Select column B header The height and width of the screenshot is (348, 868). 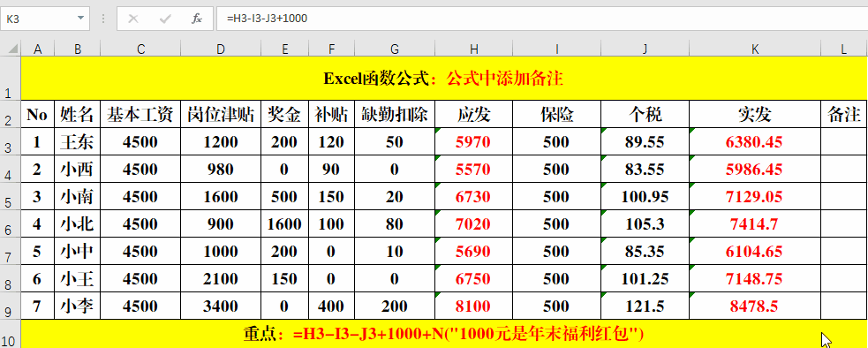78,49
